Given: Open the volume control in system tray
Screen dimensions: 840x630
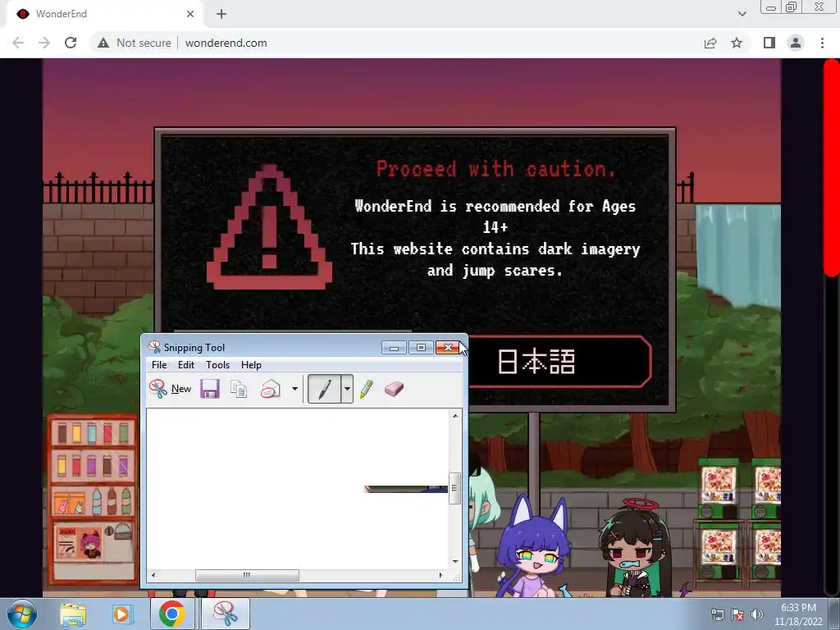Looking at the screenshot, I should 757,614.
